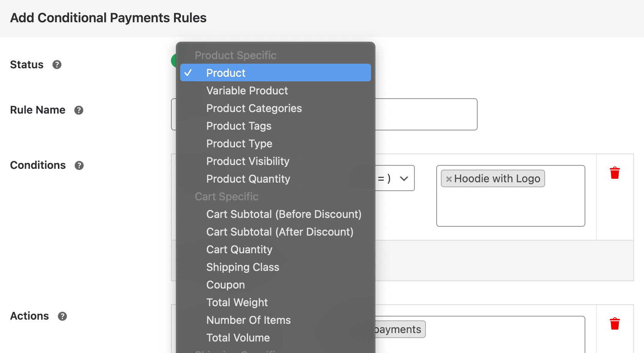Remove the Hoodie with Logo tag
This screenshot has height=353, width=644.
(x=449, y=178)
